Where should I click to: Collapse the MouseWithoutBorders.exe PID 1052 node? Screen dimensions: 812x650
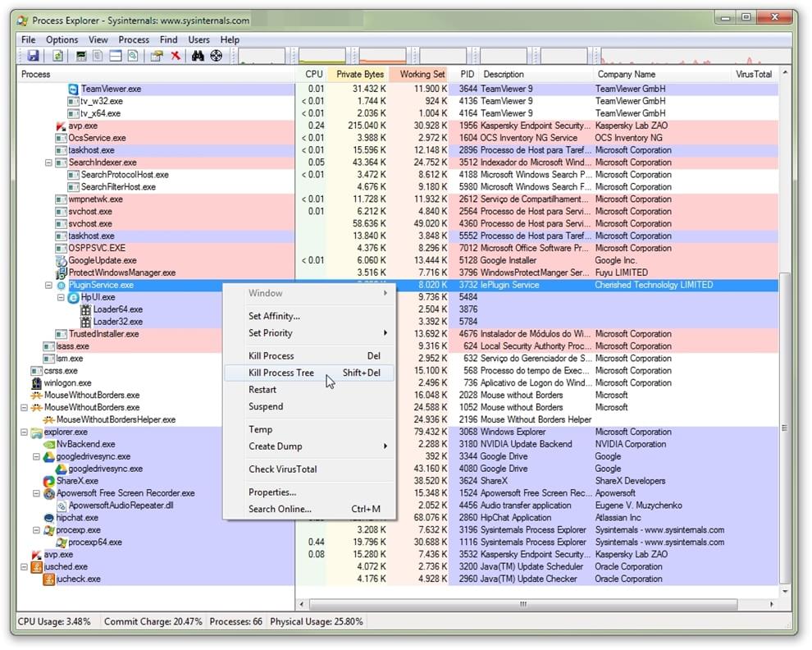[24, 407]
